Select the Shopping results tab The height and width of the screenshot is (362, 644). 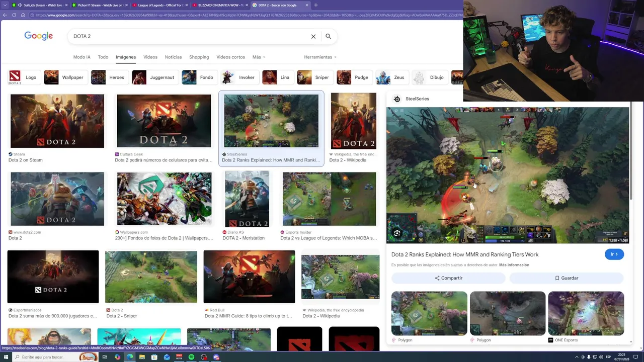coord(199,57)
